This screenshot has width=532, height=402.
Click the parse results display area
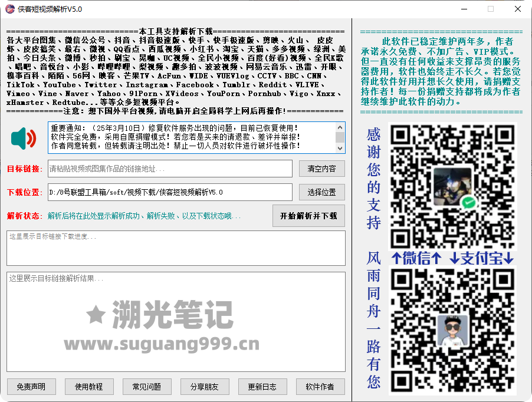point(176,322)
